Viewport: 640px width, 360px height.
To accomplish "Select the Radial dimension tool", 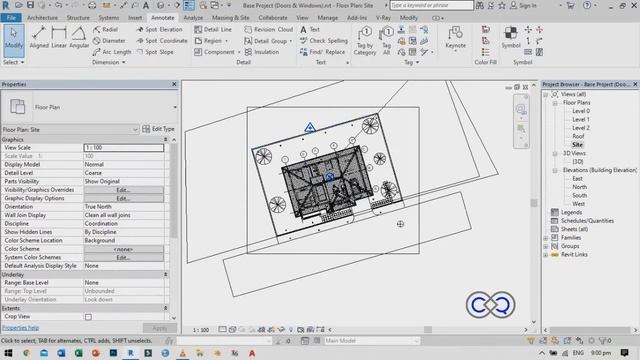I will tap(105, 29).
